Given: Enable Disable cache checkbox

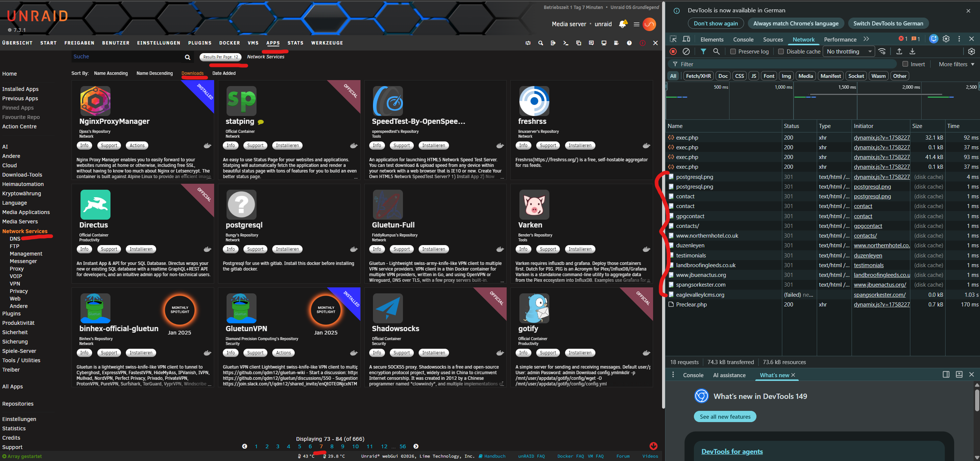Looking at the screenshot, I should pos(781,51).
